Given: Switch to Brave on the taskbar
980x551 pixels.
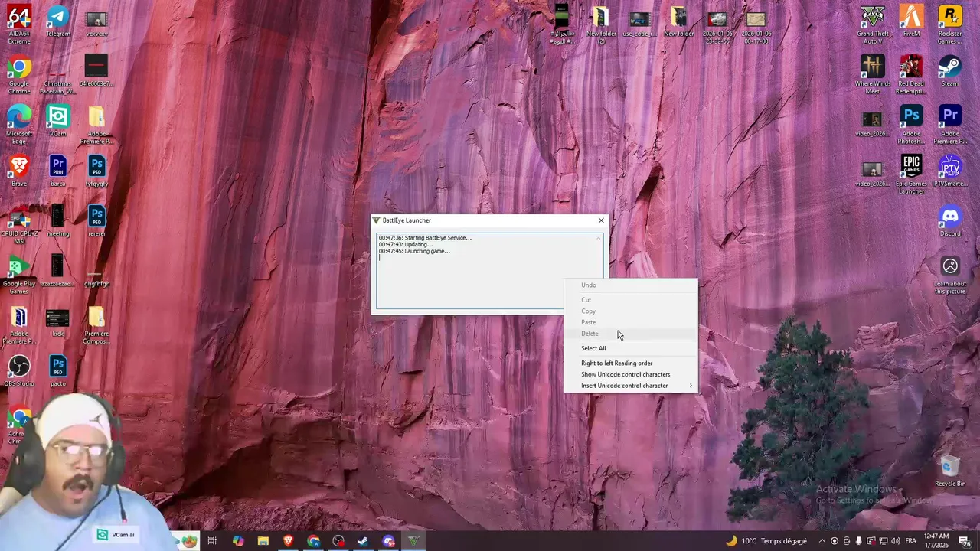Looking at the screenshot, I should pos(288,541).
